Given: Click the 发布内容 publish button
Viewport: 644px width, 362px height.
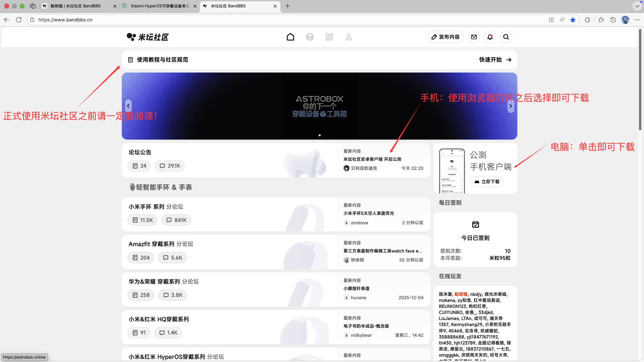Looking at the screenshot, I should pyautogui.click(x=445, y=37).
